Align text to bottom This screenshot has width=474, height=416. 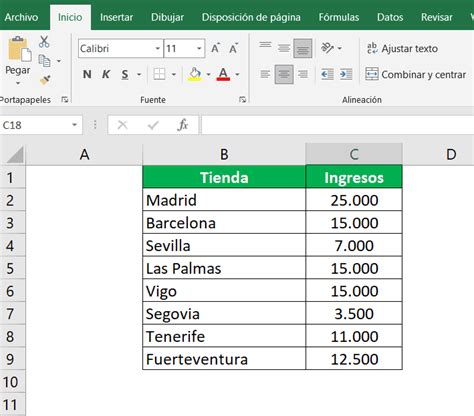[303, 48]
